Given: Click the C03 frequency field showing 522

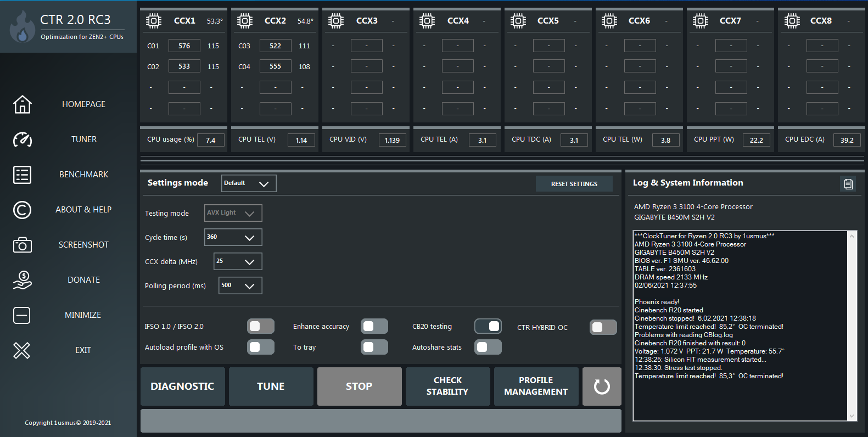Looking at the screenshot, I should pyautogui.click(x=276, y=46).
